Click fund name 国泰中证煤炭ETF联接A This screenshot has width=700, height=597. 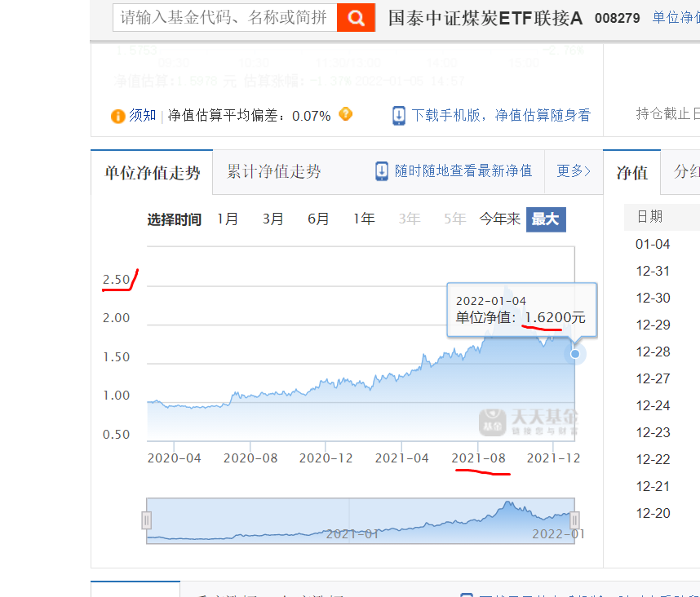[x=485, y=18]
